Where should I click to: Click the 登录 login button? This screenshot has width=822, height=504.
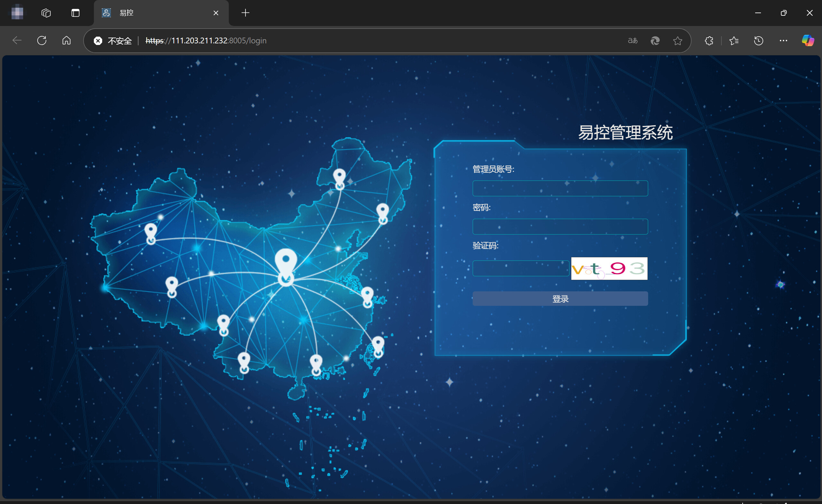tap(560, 298)
